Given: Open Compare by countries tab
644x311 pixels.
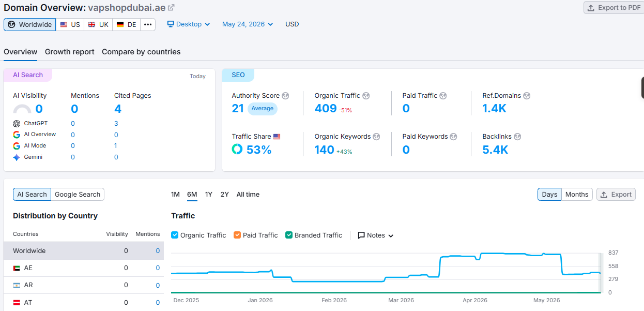Looking at the screenshot, I should click(141, 52).
